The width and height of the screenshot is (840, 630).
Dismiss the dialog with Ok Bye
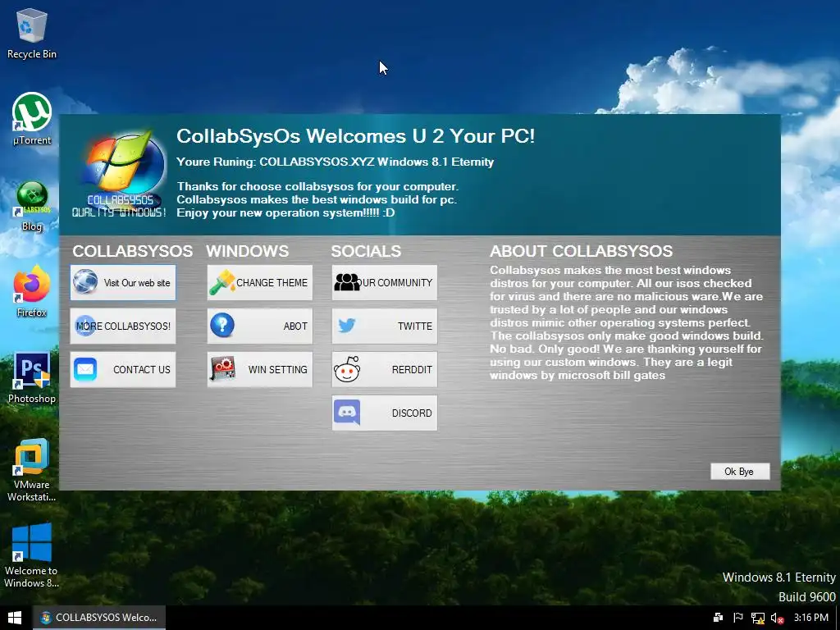tap(740, 472)
